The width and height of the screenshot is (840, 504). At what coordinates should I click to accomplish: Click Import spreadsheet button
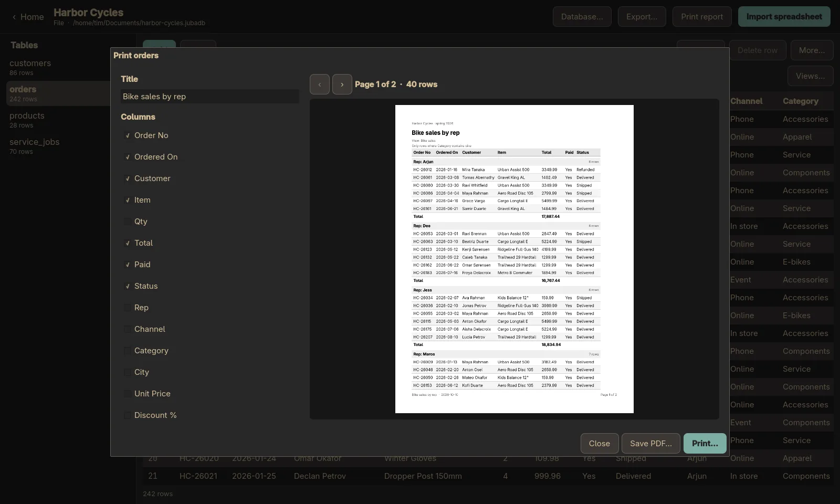coord(784,17)
